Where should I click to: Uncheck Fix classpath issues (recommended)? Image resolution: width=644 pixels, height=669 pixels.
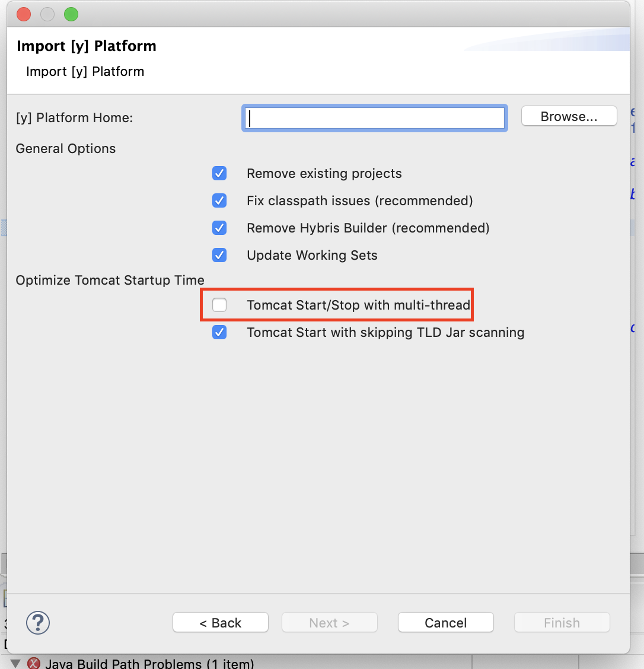point(219,200)
